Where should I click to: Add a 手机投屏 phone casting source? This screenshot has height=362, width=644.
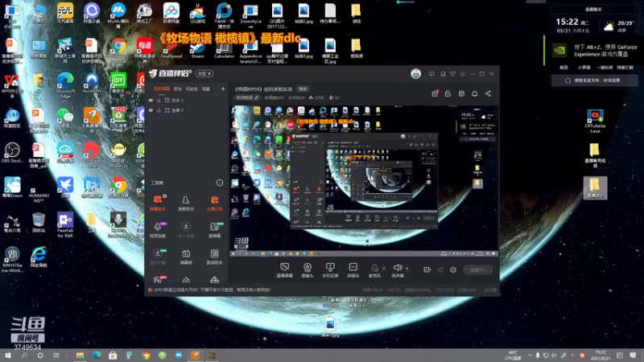330,270
